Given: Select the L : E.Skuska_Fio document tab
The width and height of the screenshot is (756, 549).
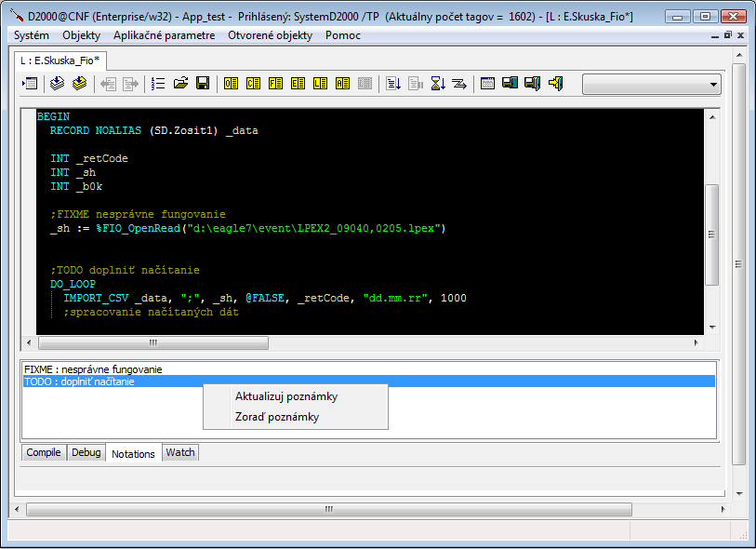Looking at the screenshot, I should click(x=60, y=60).
